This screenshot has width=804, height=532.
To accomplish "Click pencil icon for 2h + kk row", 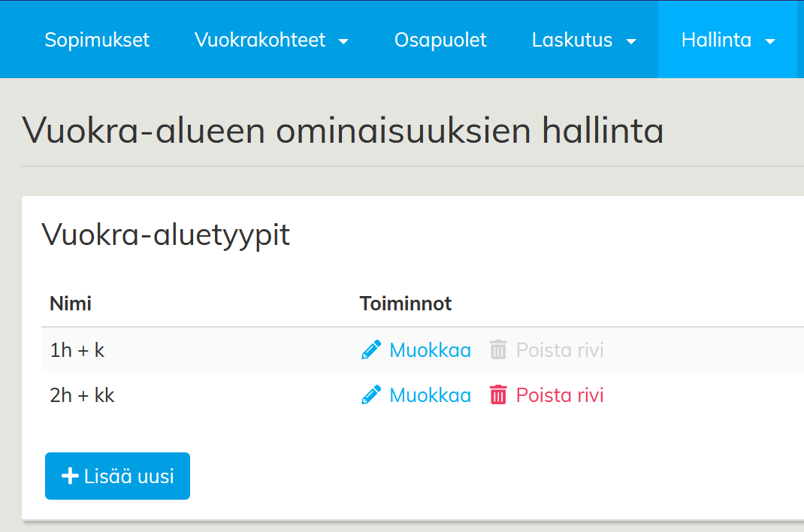I will click(x=370, y=395).
